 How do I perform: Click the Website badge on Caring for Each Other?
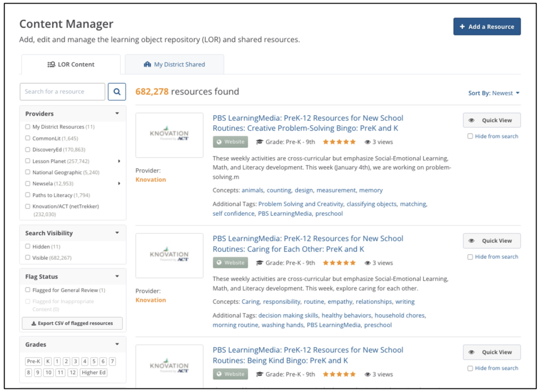coord(230,263)
